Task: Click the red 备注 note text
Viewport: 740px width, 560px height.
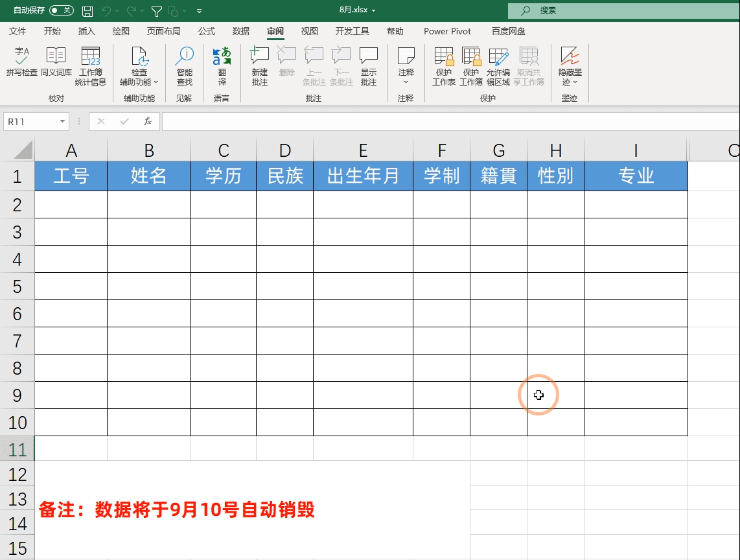Action: (x=176, y=510)
